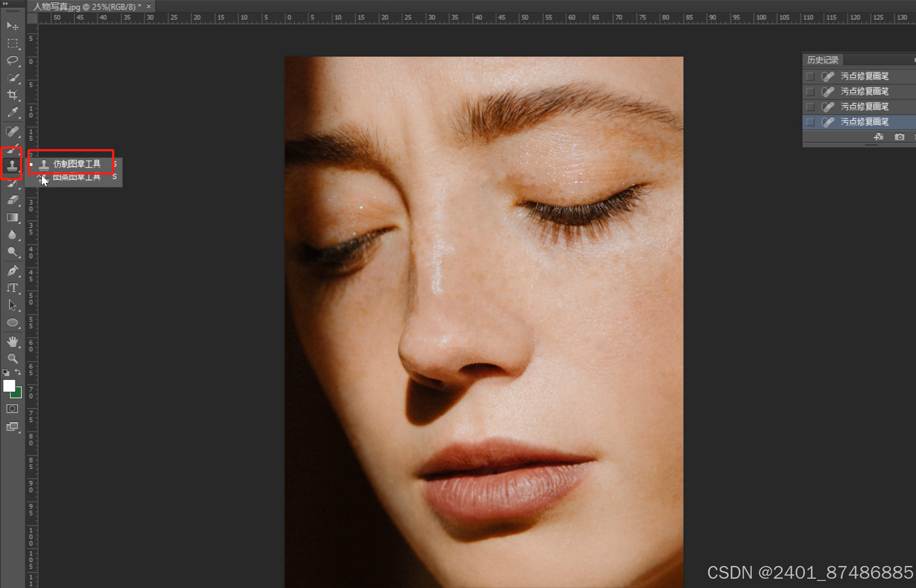Select the Eyedropper tool
Screen dimensions: 916x588
(x=12, y=112)
